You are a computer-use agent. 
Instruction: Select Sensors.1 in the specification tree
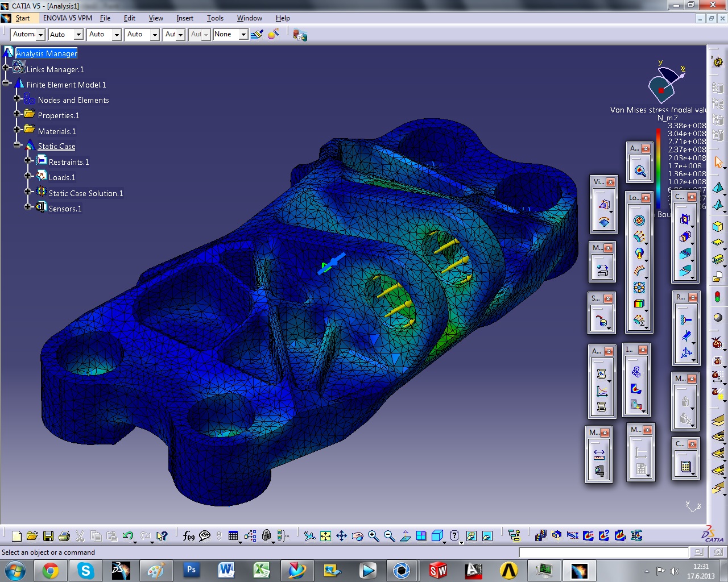[x=65, y=209]
